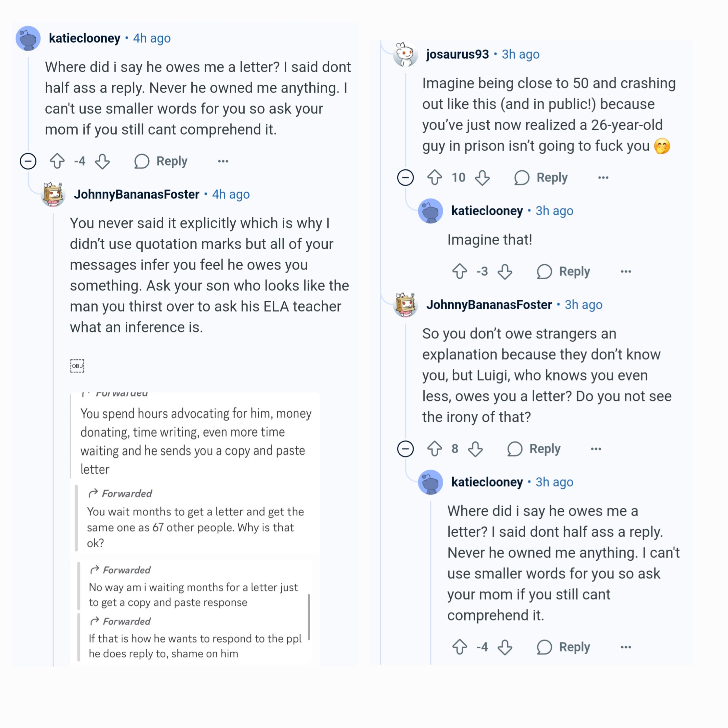728x728 pixels.
Task: Upvote josaurus93's comment with 10 points
Action: [435, 177]
